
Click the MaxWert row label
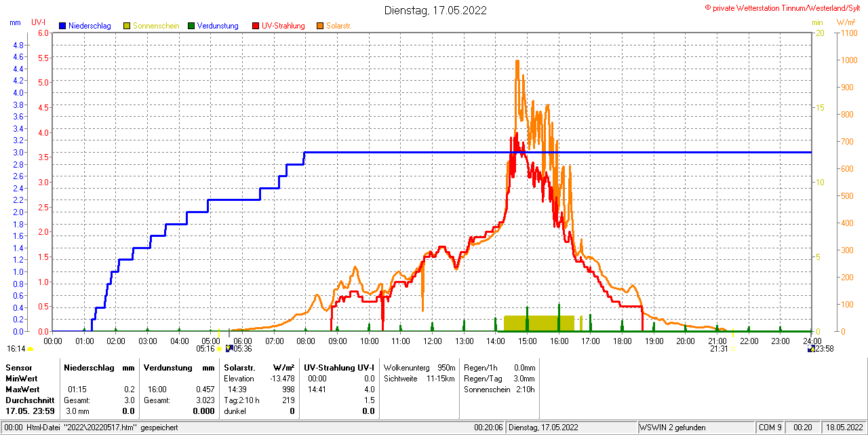click(x=23, y=389)
